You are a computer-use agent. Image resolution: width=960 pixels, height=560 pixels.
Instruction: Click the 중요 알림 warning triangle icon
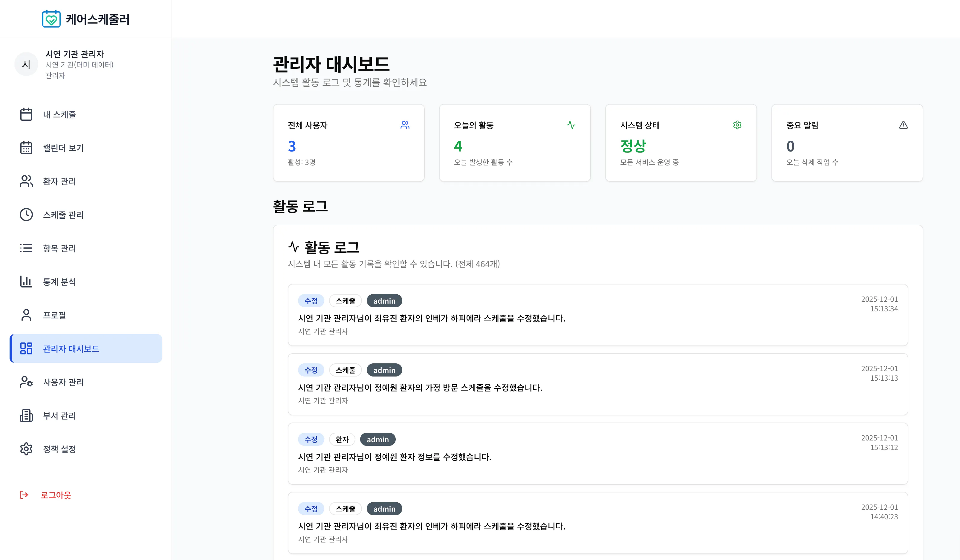pos(903,125)
